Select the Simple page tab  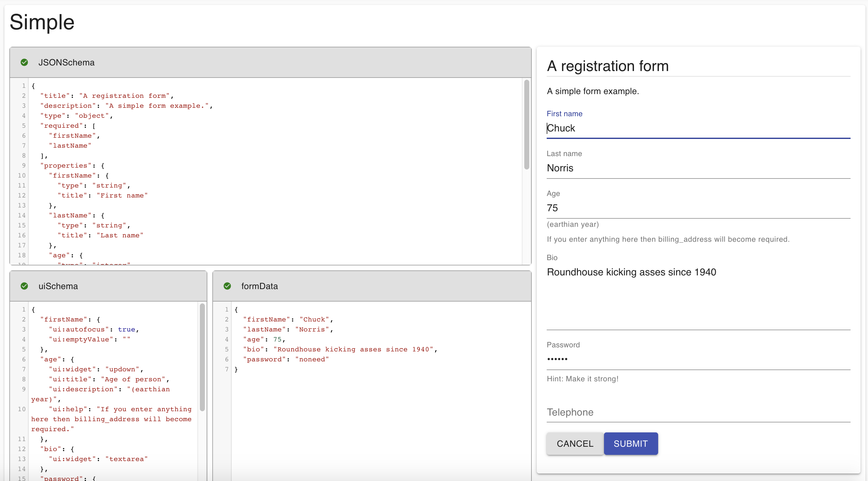click(42, 22)
